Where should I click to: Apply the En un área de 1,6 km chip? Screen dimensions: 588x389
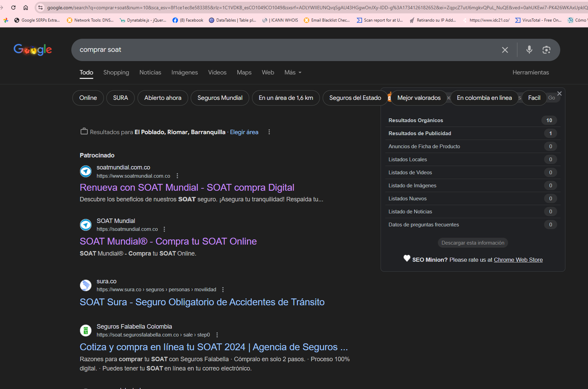click(x=286, y=98)
